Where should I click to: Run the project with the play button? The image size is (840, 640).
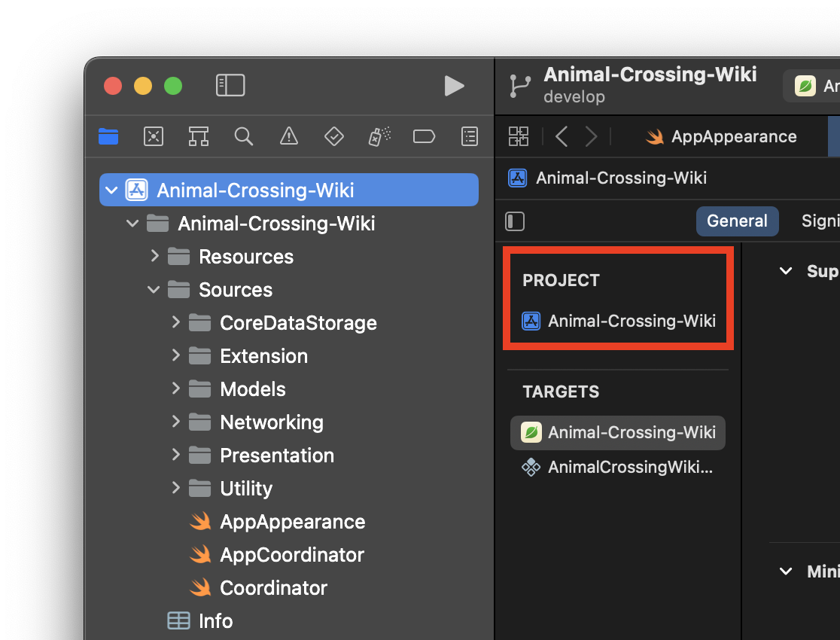[454, 86]
